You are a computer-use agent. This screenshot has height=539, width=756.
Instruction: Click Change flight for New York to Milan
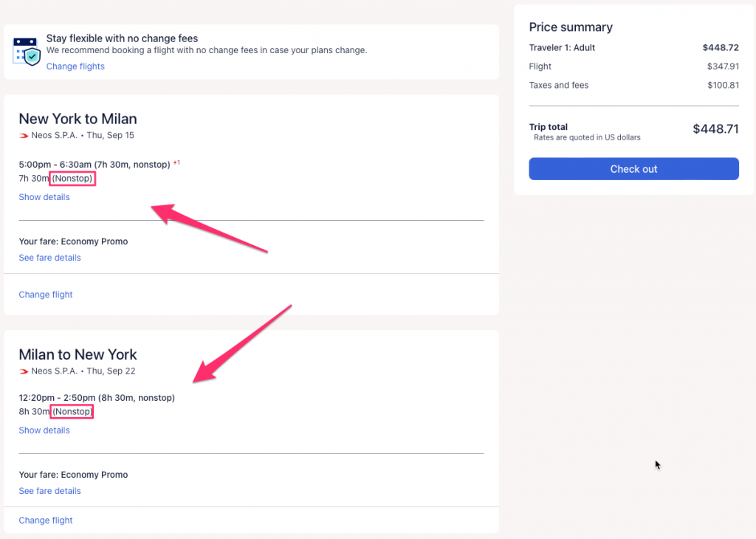46,295
